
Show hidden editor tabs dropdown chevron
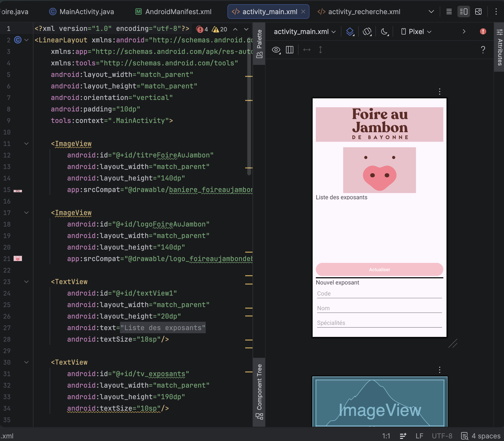[431, 12]
